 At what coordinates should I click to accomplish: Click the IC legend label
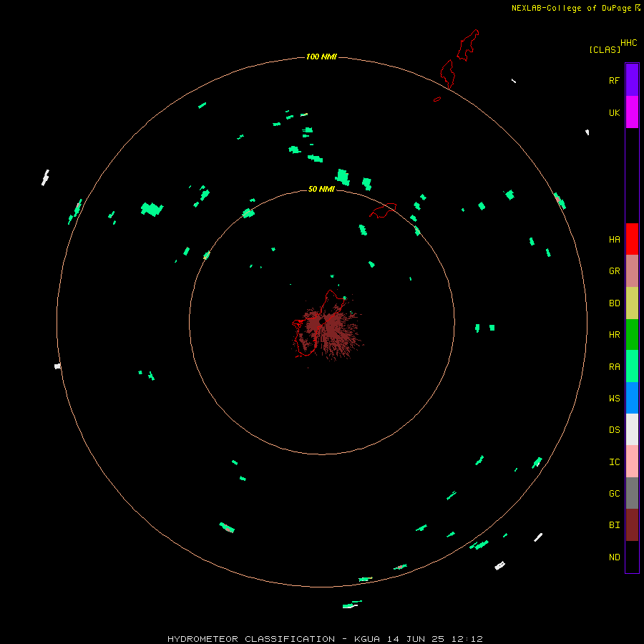pyautogui.click(x=614, y=462)
